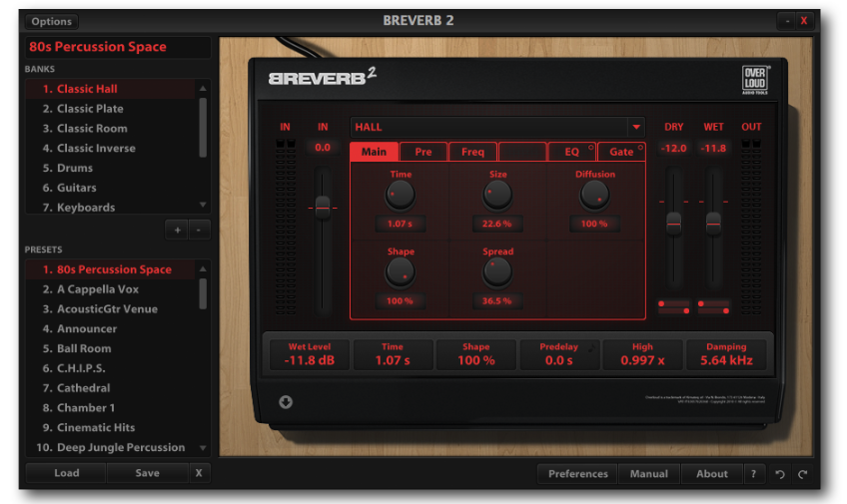Open the Gate tab
Screen dimensions: 847x504
[621, 152]
